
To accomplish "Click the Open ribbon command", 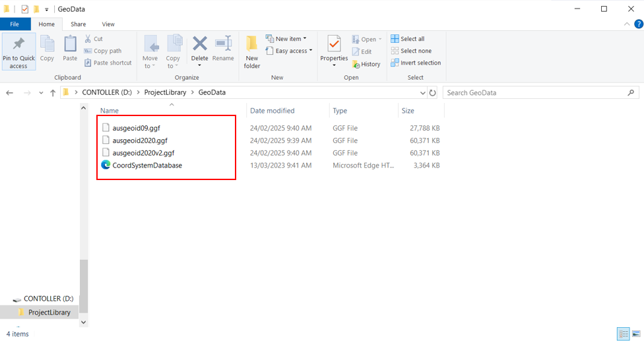I will click(367, 40).
